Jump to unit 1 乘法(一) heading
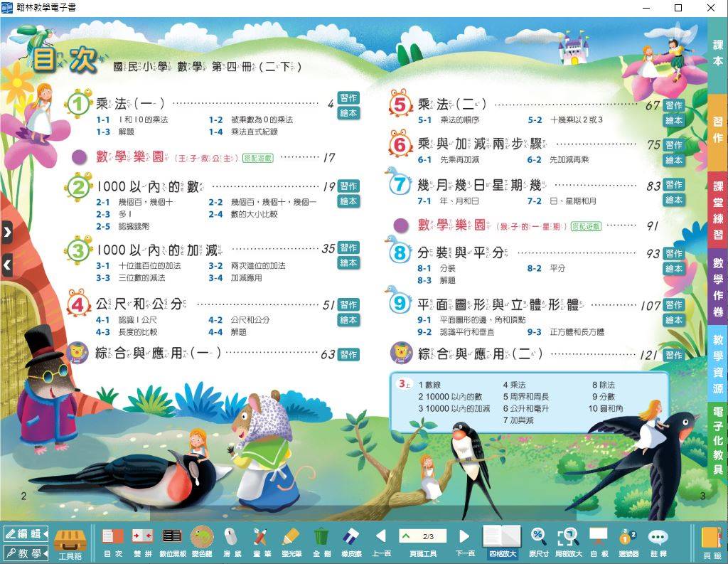The height and width of the screenshot is (564, 728). click(130, 104)
